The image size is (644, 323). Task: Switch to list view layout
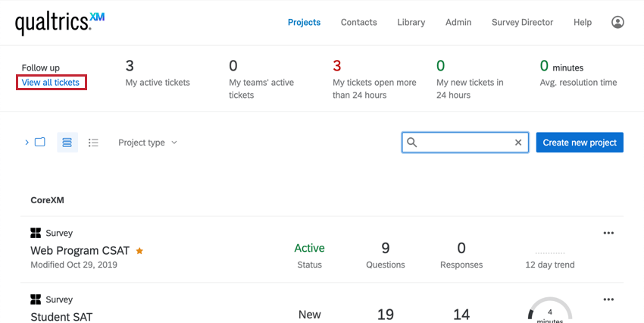pos(93,143)
